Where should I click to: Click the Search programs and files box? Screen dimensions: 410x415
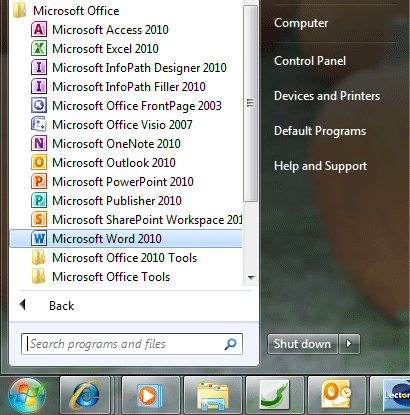[132, 344]
